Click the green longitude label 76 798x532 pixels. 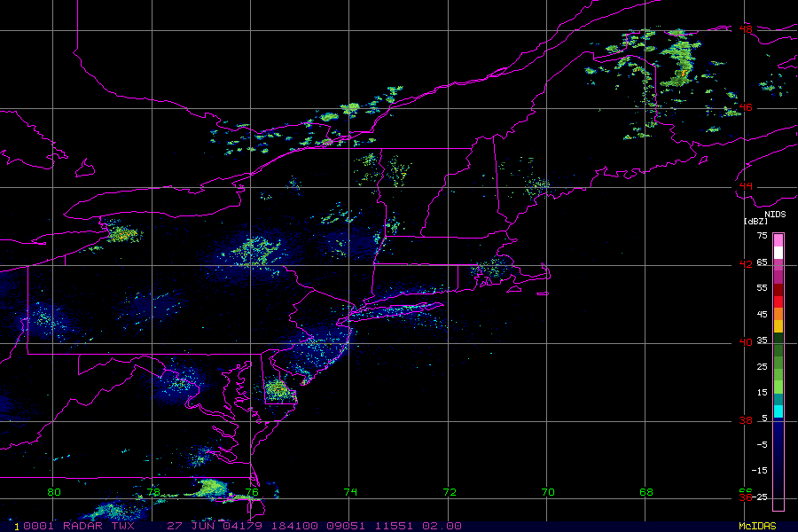click(252, 492)
